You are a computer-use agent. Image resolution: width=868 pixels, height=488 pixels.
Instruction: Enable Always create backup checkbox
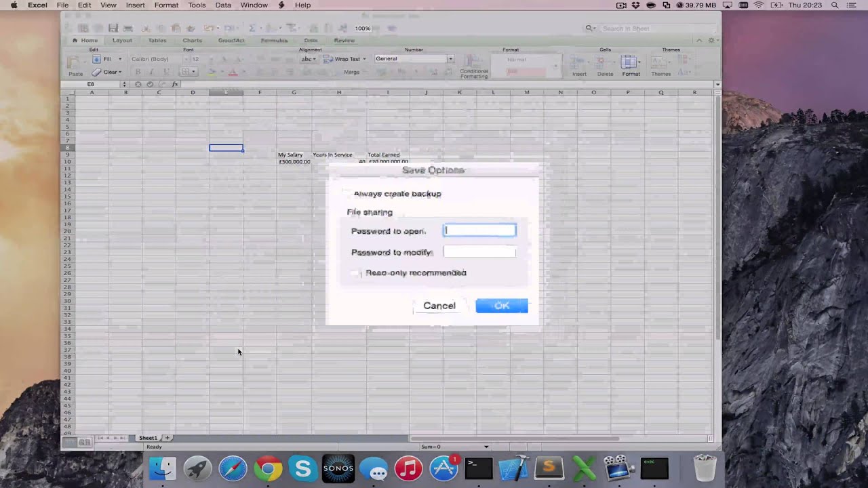pos(347,194)
